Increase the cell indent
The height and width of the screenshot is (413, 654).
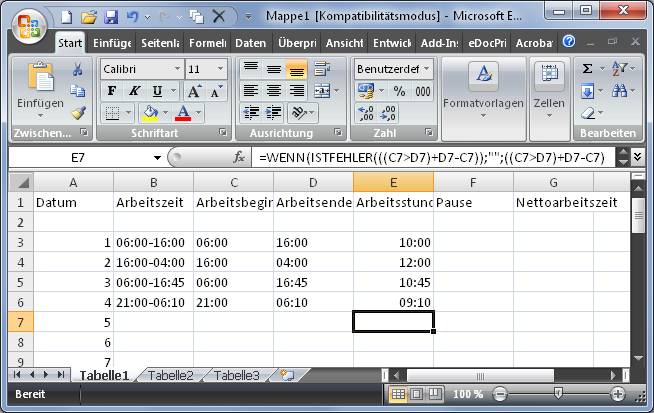tap(274, 113)
